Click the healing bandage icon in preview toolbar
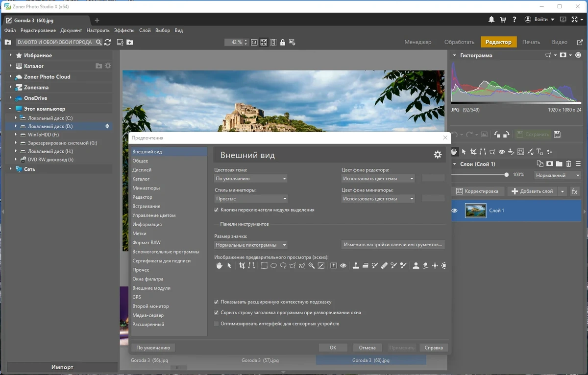This screenshot has height=375, width=588. click(384, 266)
